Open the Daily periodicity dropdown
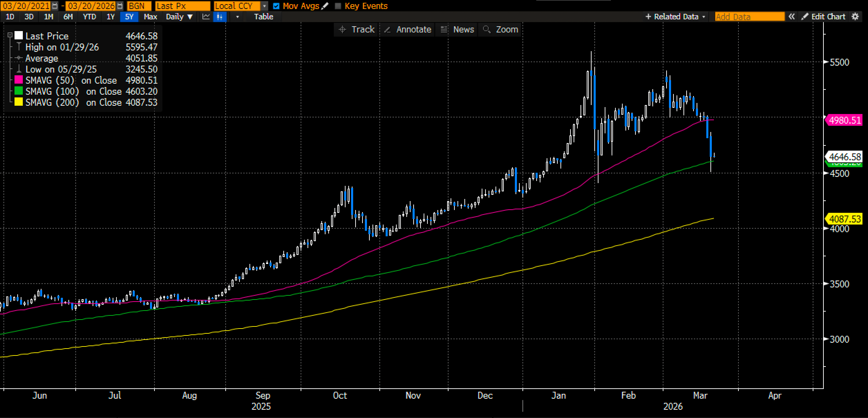 point(179,17)
